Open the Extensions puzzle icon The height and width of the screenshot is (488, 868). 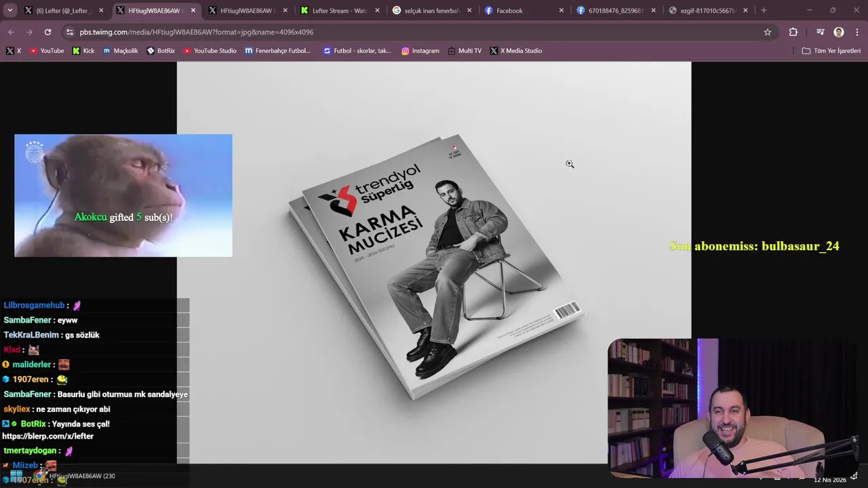[x=793, y=32]
